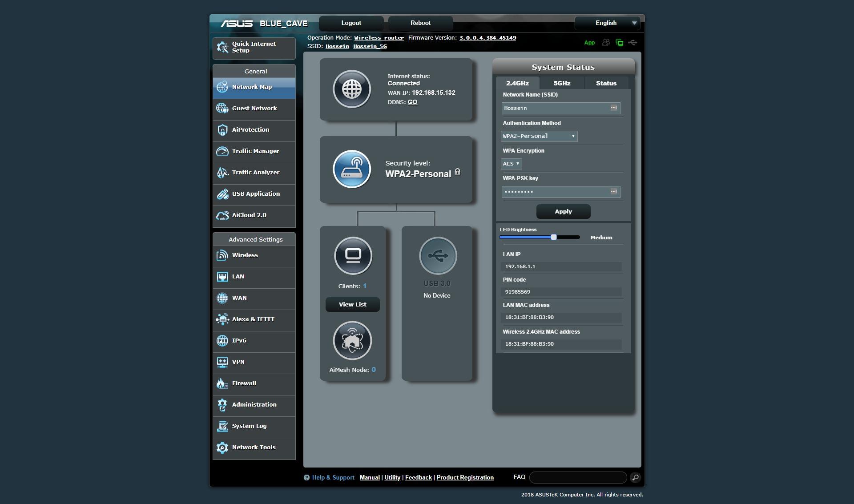This screenshot has height=504, width=854.
Task: Click the App link in header
Action: point(589,43)
